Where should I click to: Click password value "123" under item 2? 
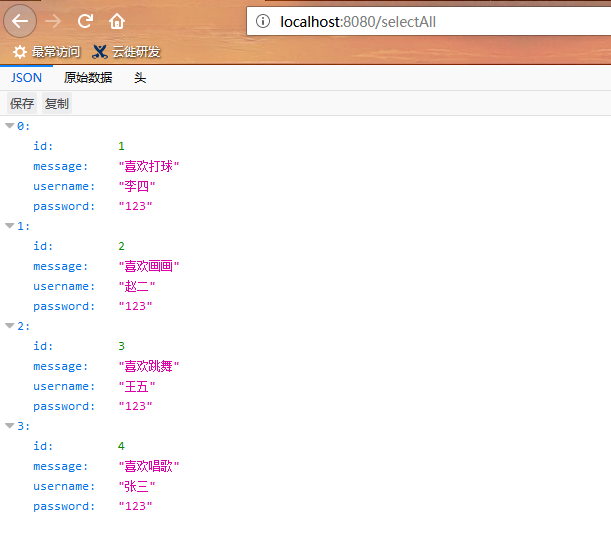[x=135, y=406]
